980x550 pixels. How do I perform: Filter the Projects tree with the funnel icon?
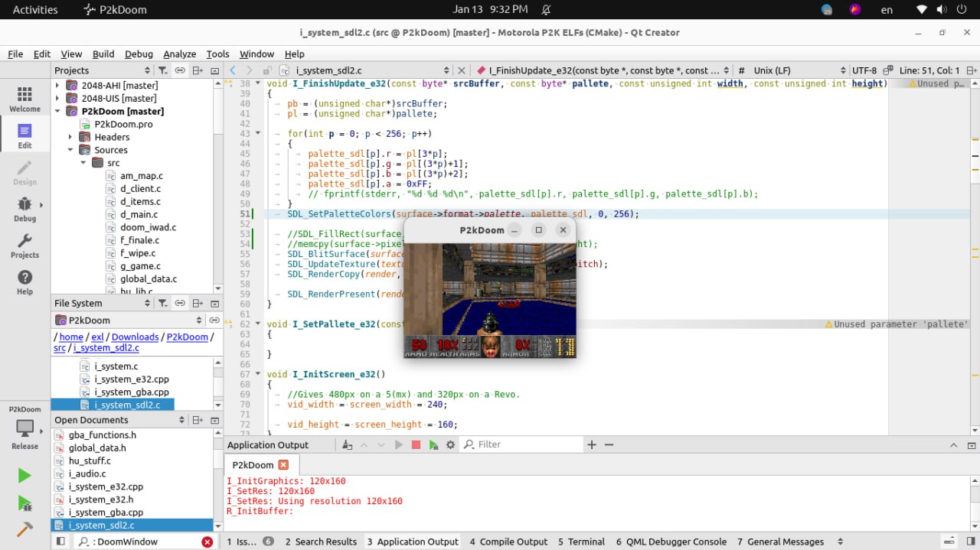click(x=162, y=70)
